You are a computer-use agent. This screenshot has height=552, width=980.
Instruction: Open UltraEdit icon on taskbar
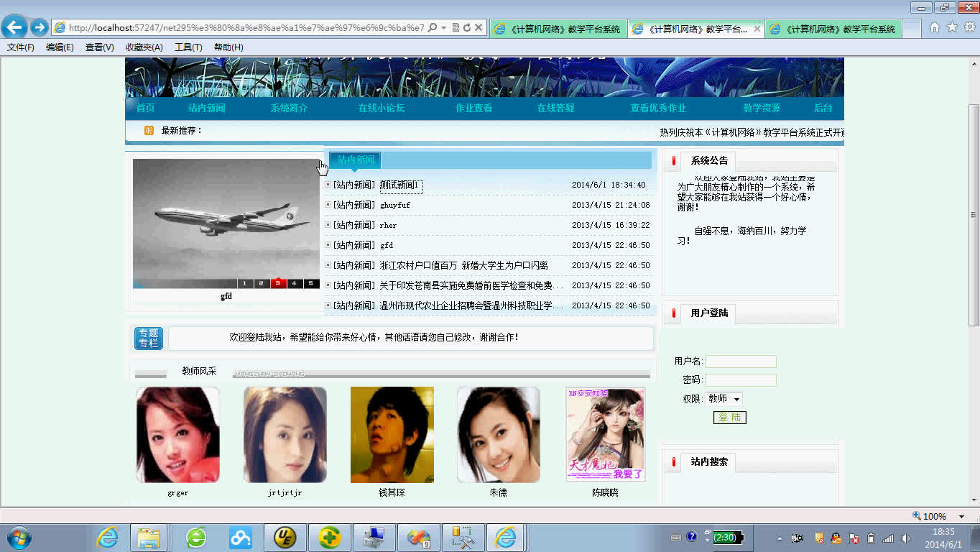click(x=285, y=538)
